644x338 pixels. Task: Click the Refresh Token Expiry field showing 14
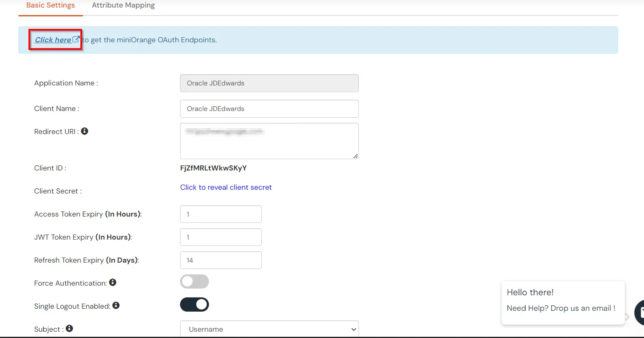221,260
